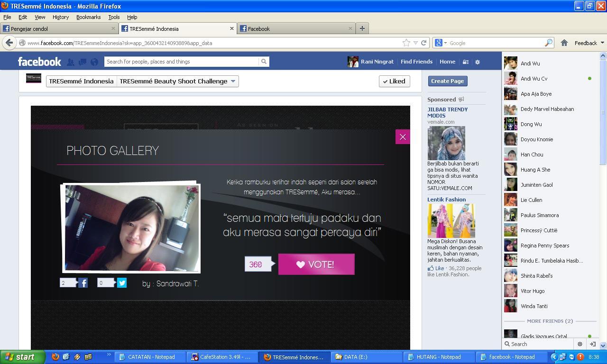Close the Photo Gallery popup
Image resolution: width=607 pixels, height=364 pixels.
point(403,137)
